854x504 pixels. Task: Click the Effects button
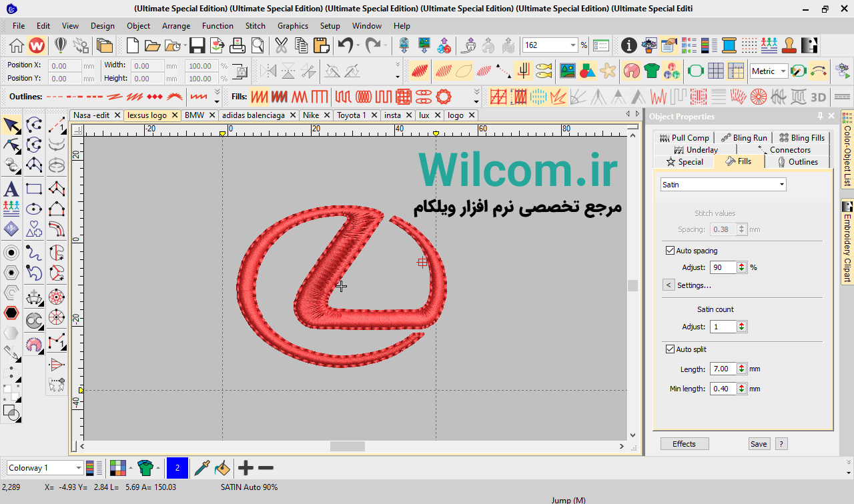(x=684, y=444)
